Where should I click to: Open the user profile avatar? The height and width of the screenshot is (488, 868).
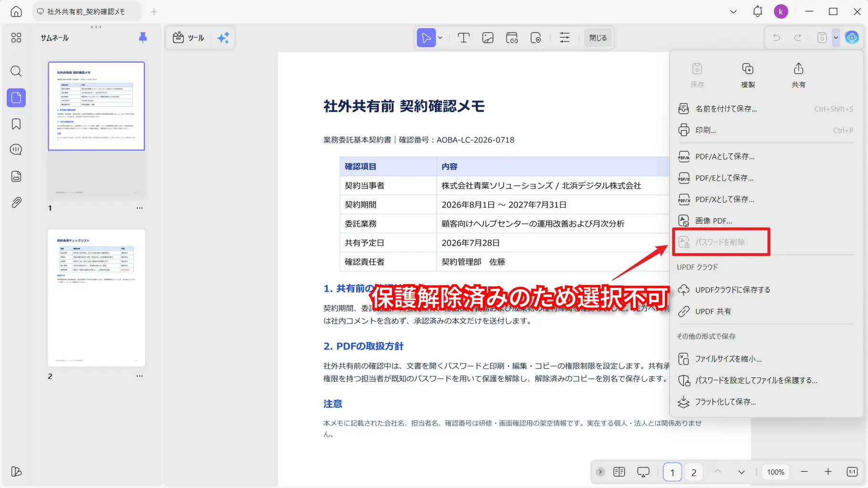tap(781, 11)
